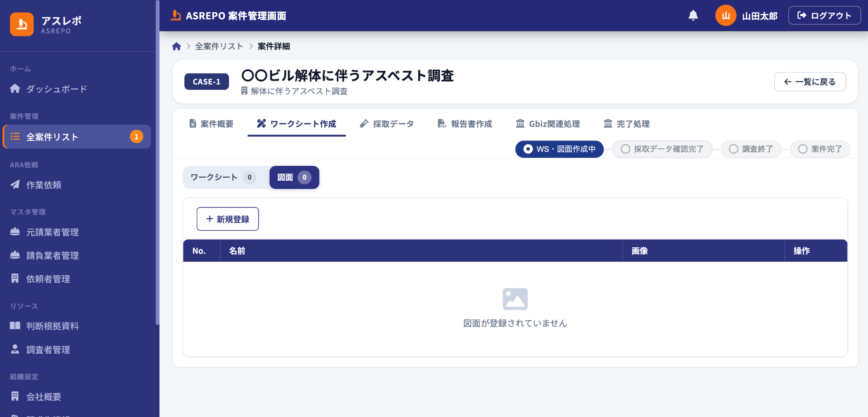Click the sidebar vertical scrollbar
The height and width of the screenshot is (417, 868).
158,162
